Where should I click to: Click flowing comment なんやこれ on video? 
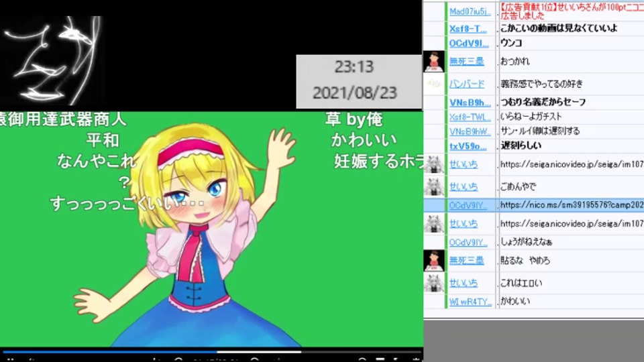(96, 161)
